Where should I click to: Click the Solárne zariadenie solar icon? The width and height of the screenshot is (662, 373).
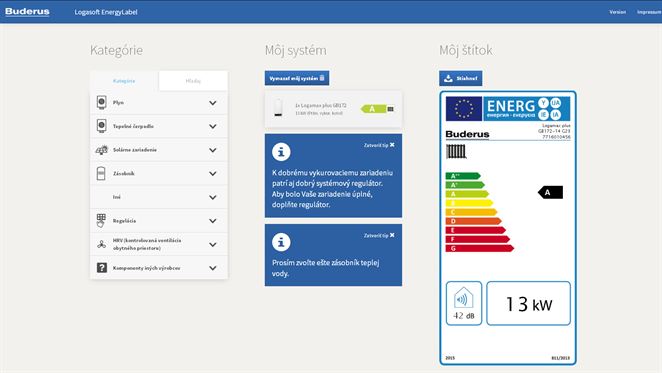click(x=101, y=150)
